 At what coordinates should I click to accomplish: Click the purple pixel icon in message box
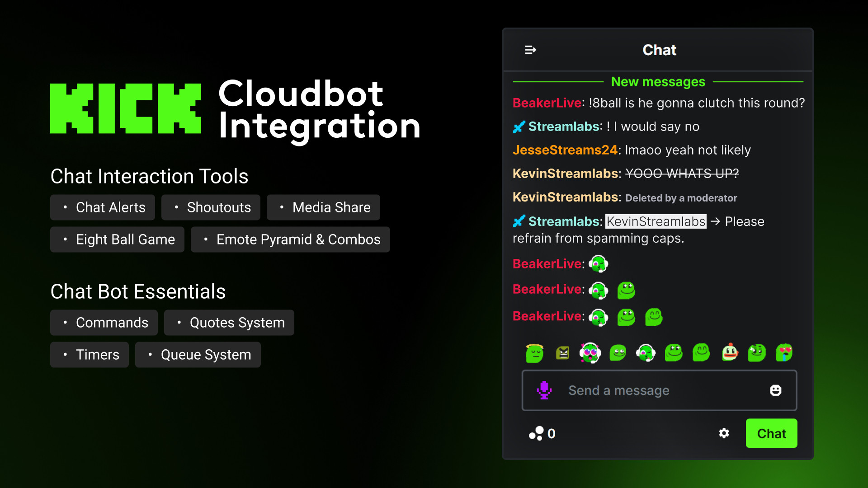(544, 390)
